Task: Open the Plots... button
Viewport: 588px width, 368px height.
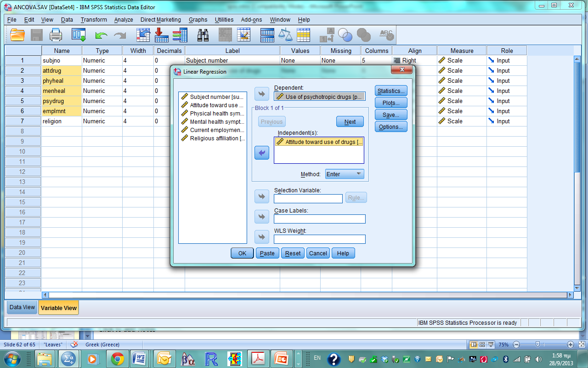Action: pos(391,103)
